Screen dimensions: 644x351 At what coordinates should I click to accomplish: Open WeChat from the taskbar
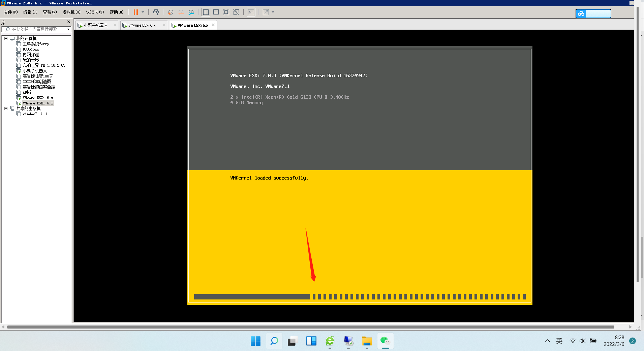(x=385, y=341)
